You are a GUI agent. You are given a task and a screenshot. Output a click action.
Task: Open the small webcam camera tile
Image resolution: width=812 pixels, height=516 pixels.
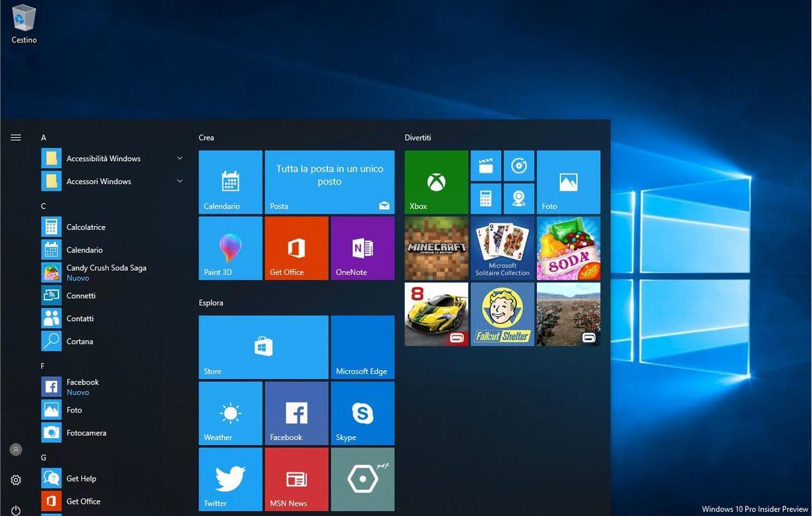click(519, 198)
